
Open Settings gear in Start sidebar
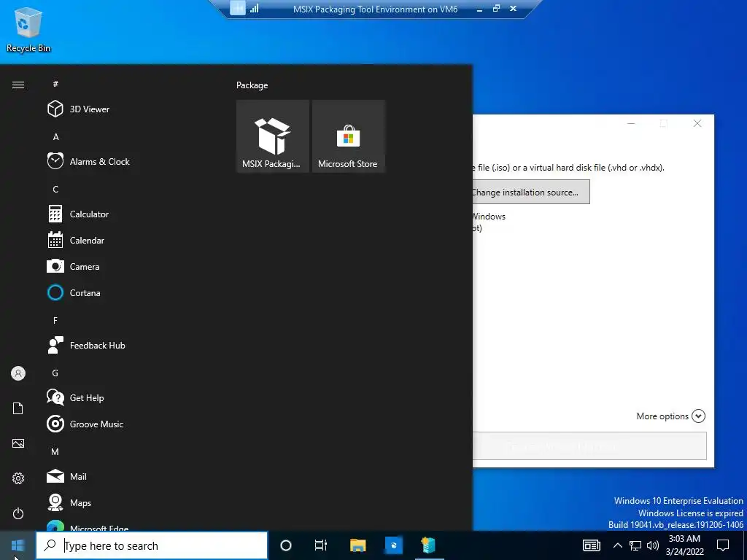point(18,478)
